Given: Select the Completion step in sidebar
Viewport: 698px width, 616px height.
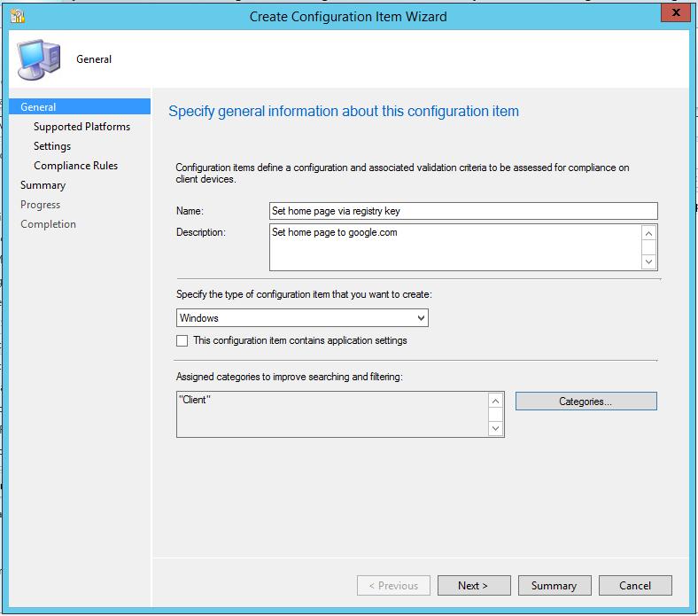Looking at the screenshot, I should click(x=48, y=224).
